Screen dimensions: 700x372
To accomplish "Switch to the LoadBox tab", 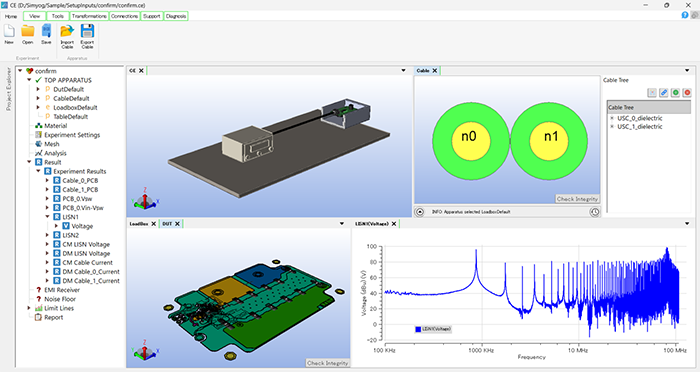I will [138, 224].
